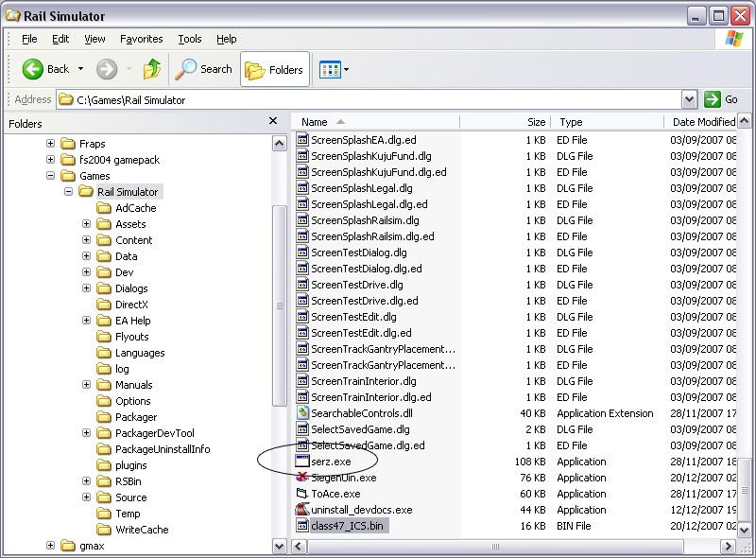Select the Source folder in tree
This screenshot has height=558, width=756.
[x=130, y=497]
